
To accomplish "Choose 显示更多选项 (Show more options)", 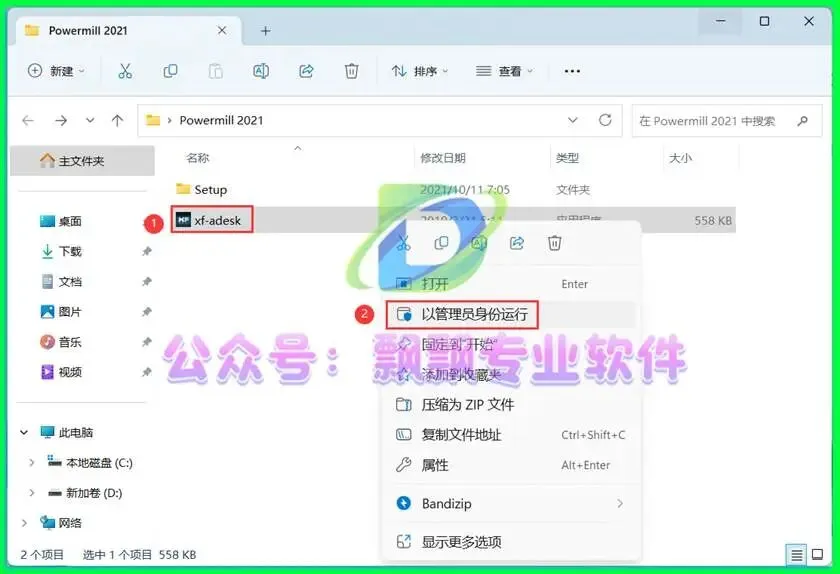I will coord(512,542).
